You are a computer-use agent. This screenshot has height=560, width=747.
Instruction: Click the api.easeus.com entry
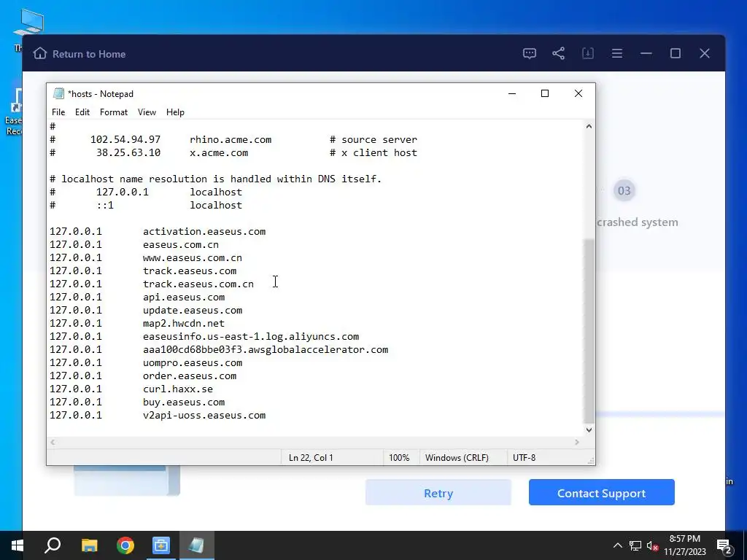pos(184,297)
